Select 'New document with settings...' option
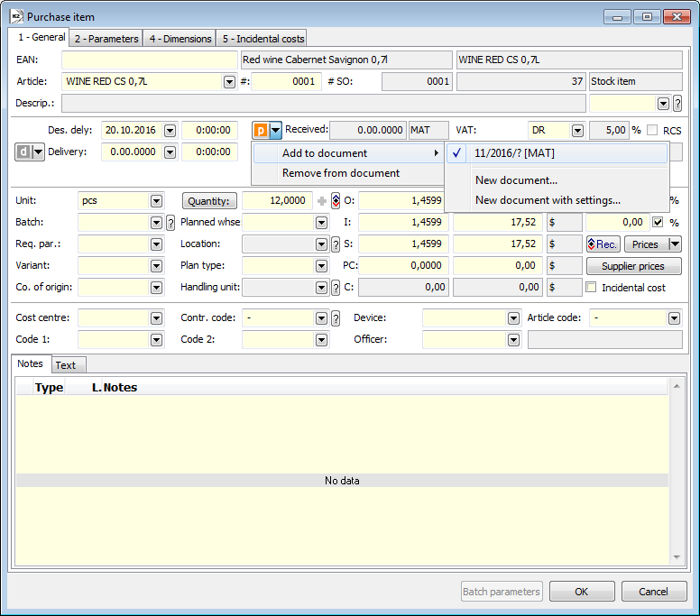 548,200
